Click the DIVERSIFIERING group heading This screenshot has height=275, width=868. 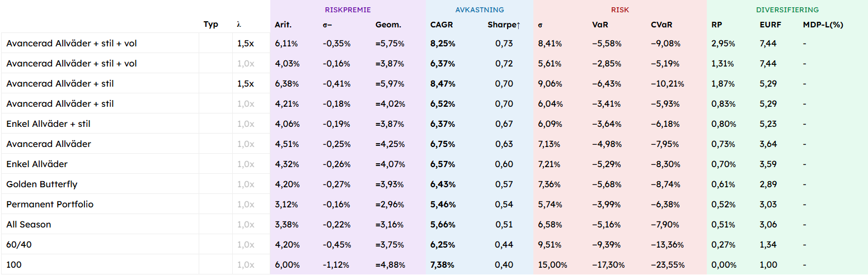787,10
